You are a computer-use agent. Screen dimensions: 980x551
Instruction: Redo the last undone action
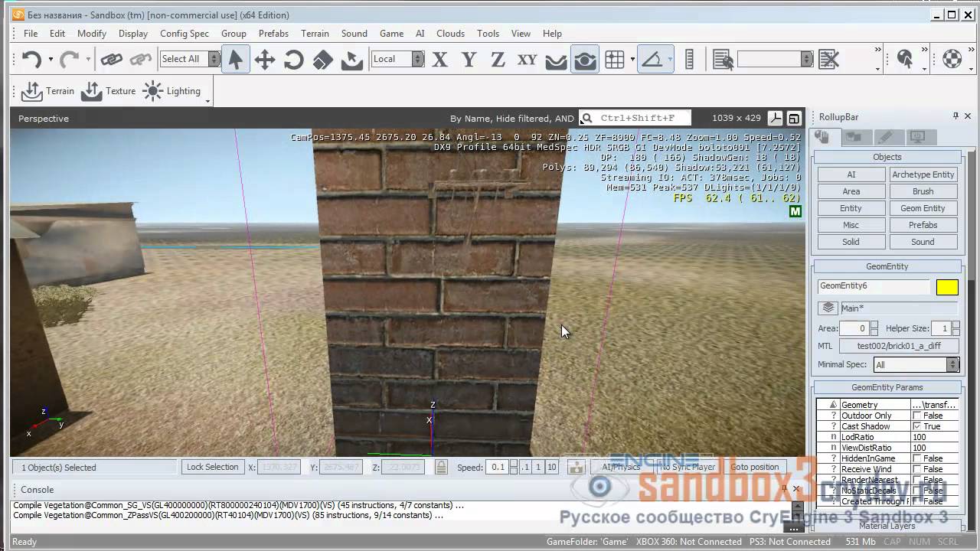[70, 59]
